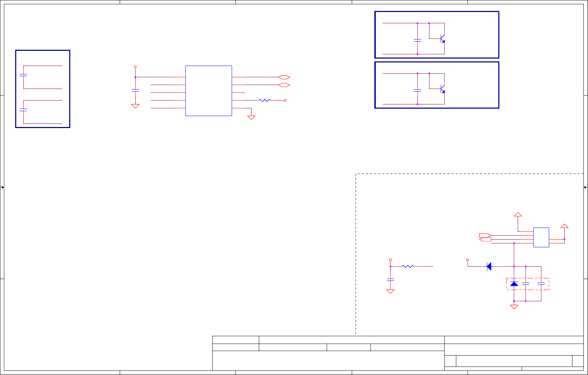Select the middle capacitor inside the red dashed box
This screenshot has width=588, height=375.
tap(526, 284)
